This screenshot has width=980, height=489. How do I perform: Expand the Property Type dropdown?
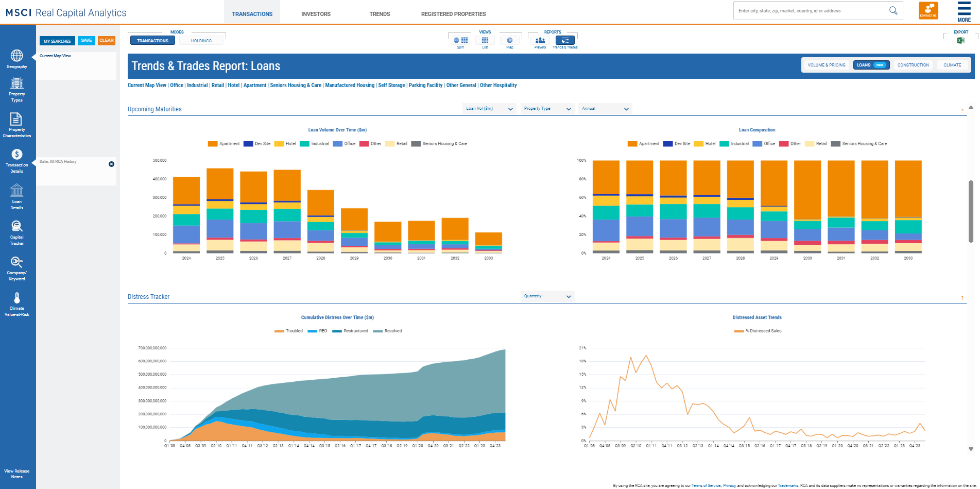546,108
